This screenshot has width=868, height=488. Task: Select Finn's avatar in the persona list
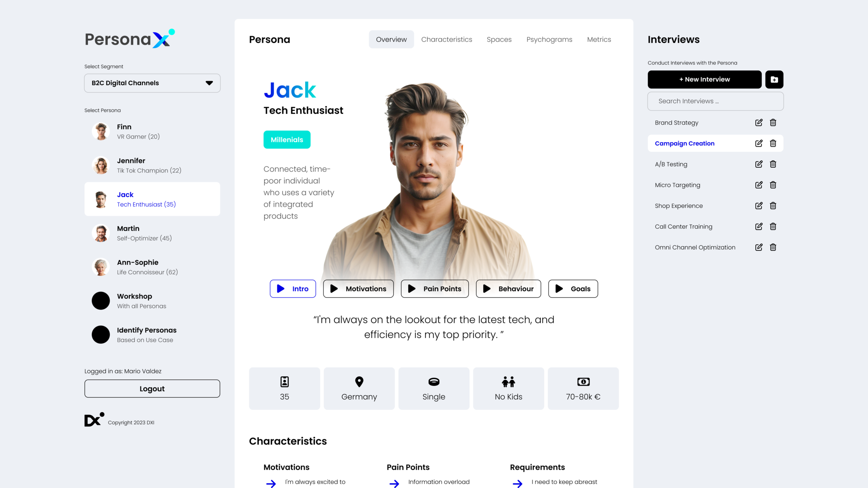click(101, 131)
